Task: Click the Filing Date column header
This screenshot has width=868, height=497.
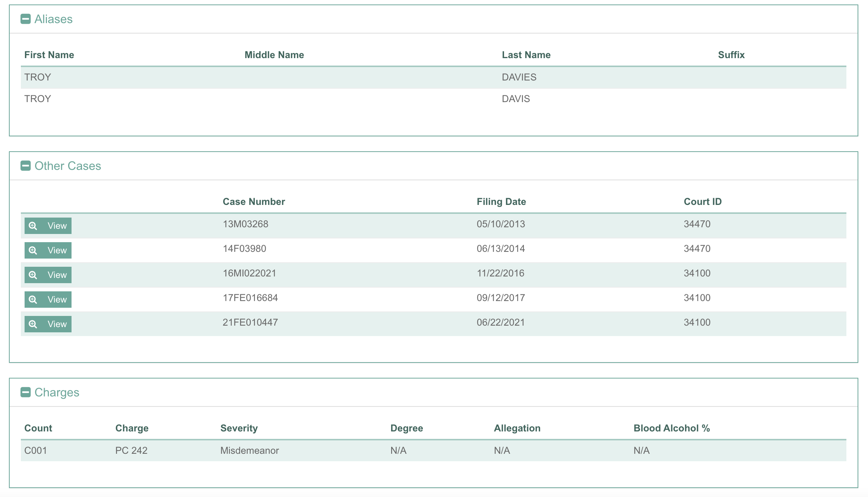Action: (501, 202)
